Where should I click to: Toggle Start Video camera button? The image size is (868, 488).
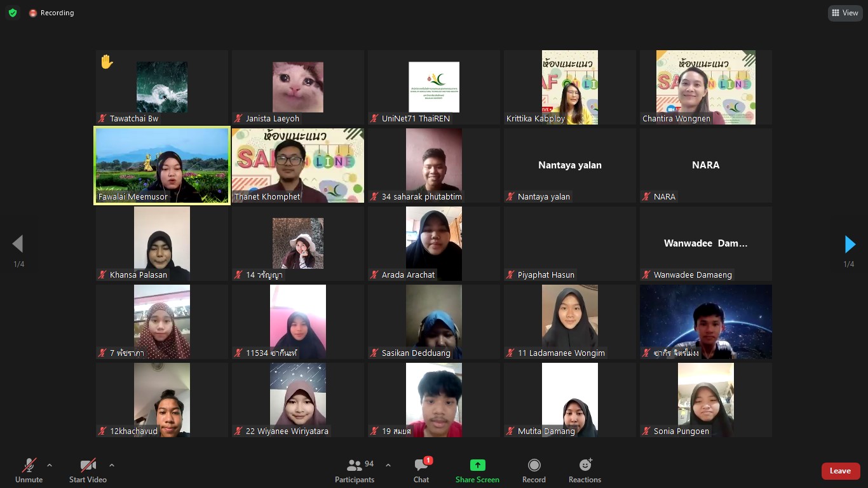(x=88, y=471)
